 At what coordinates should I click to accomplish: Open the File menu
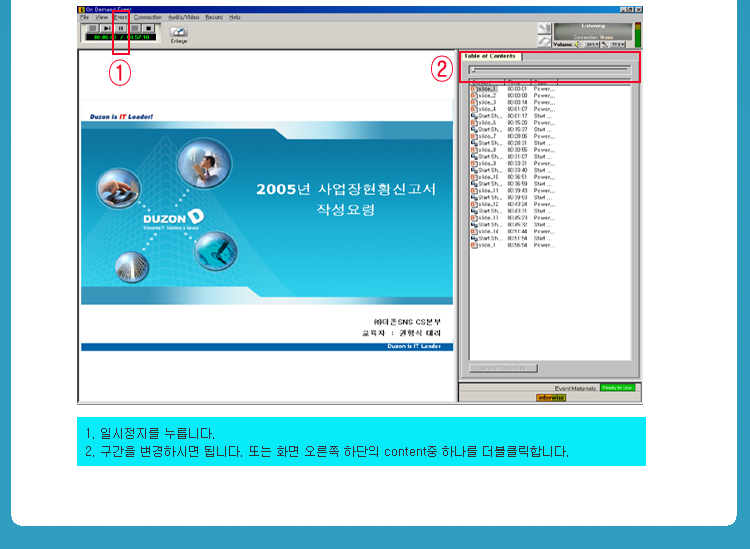85,17
